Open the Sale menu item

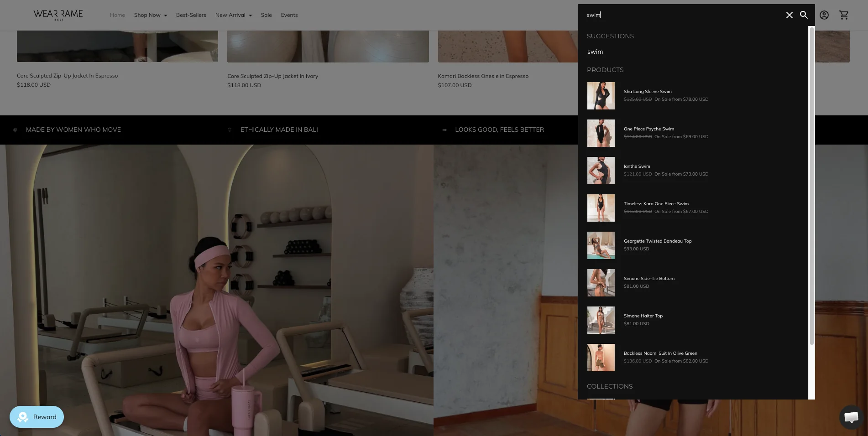click(267, 15)
